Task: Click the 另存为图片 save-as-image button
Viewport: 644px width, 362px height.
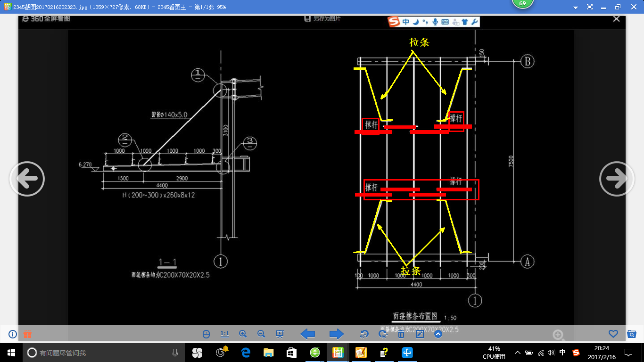Action: 322,18
